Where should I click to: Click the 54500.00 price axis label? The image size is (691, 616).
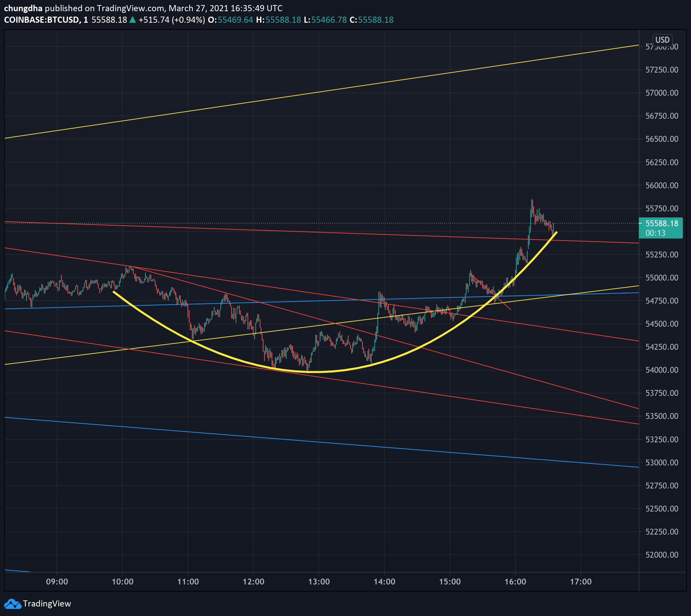[x=662, y=324]
